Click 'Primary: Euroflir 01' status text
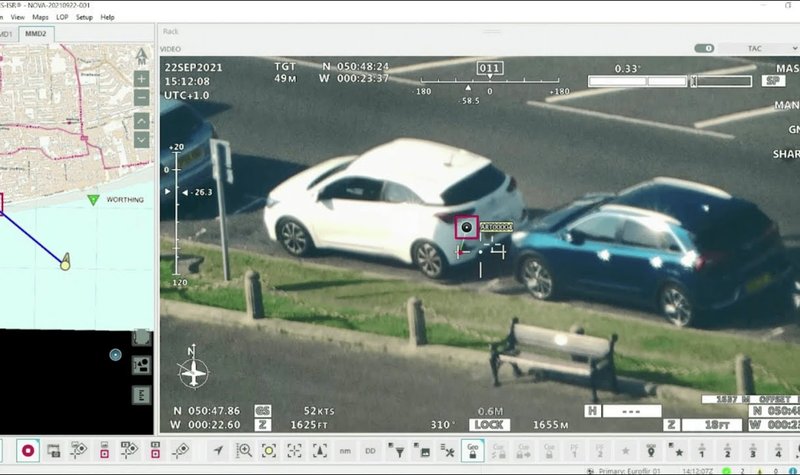The image size is (800, 475). pos(629,471)
